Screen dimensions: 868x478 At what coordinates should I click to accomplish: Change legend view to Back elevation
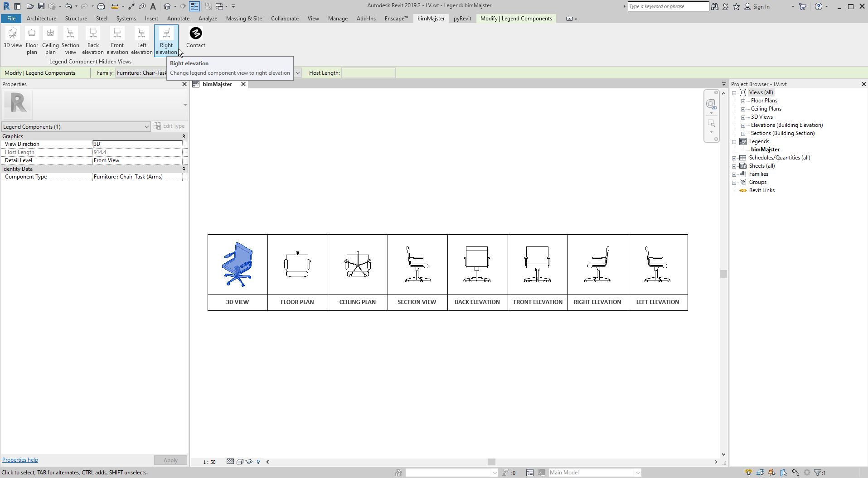(93, 41)
